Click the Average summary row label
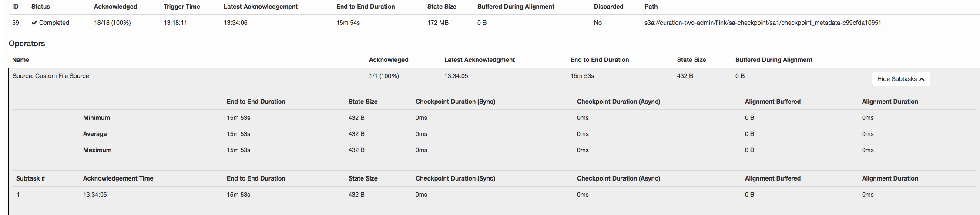This screenshot has height=215, width=980. pyautogui.click(x=95, y=134)
